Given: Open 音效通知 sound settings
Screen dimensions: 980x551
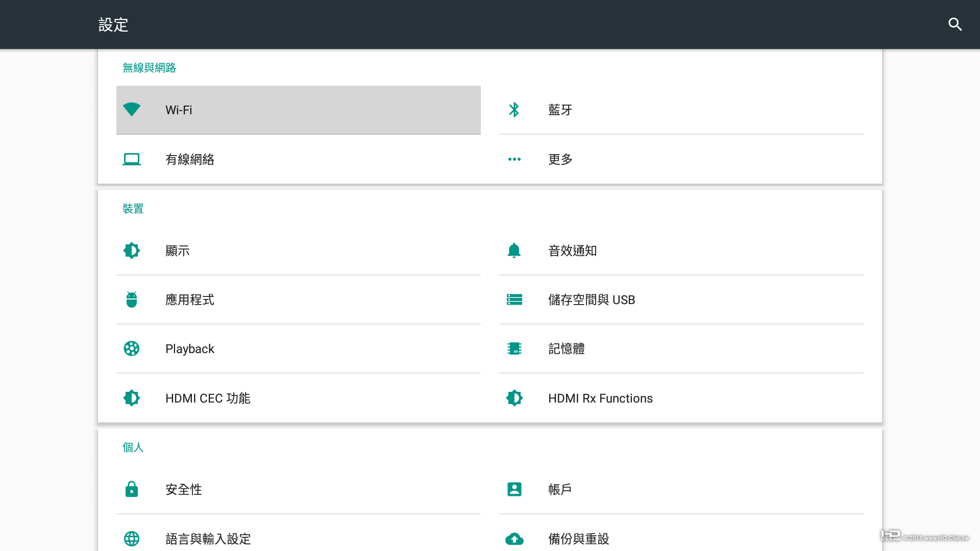Looking at the screenshot, I should pyautogui.click(x=681, y=251).
